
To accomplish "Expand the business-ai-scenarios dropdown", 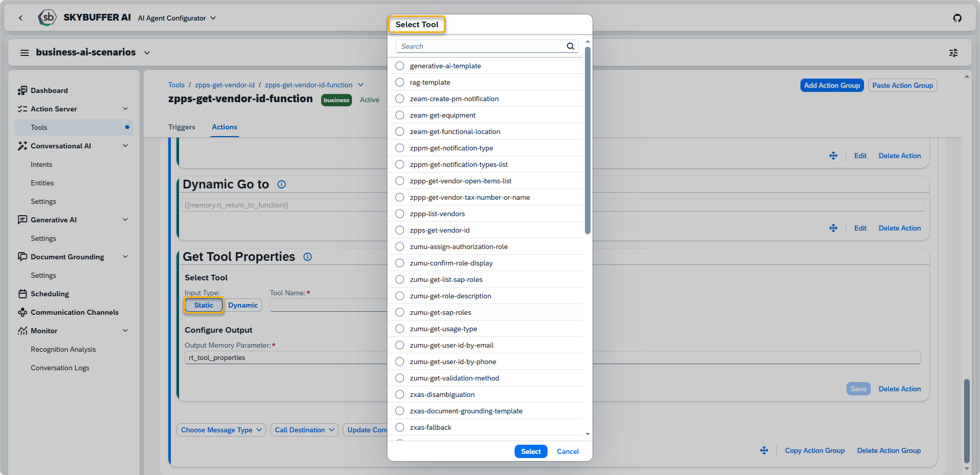I will click(x=147, y=53).
